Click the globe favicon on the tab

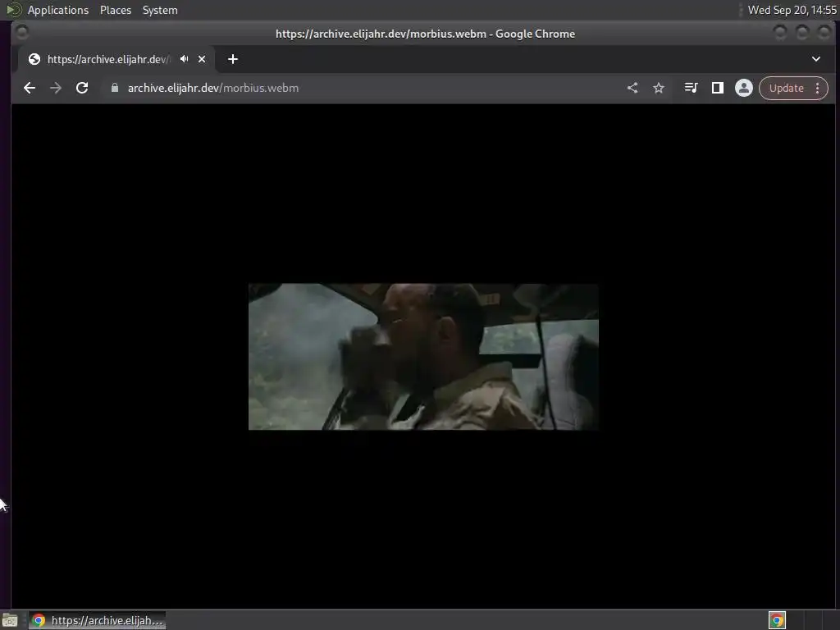pos(34,59)
